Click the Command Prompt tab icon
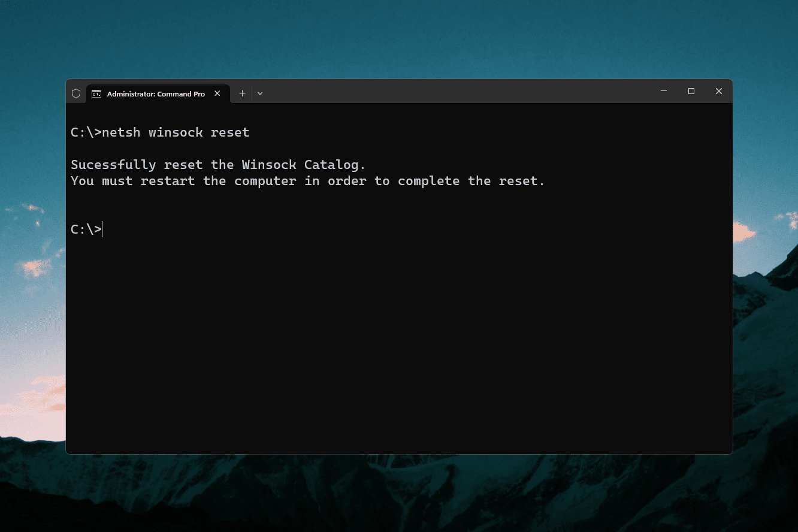This screenshot has width=798, height=532. click(96, 93)
